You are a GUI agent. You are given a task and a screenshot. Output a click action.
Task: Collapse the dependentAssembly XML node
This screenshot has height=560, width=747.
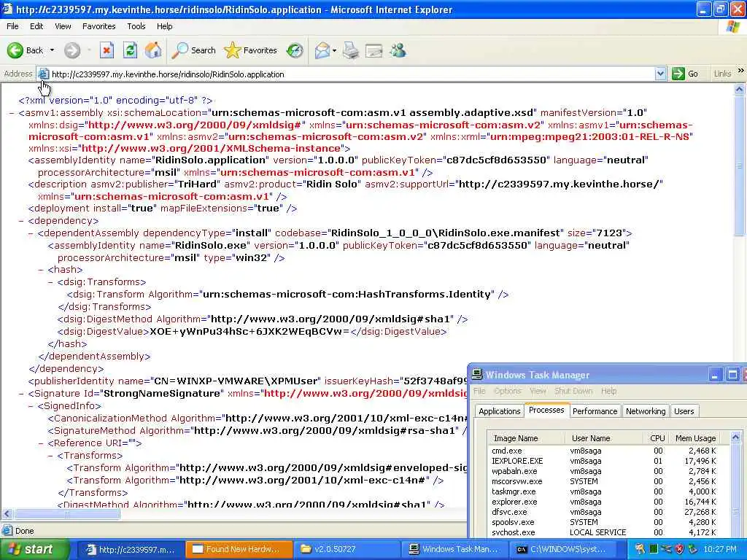pyautogui.click(x=31, y=233)
